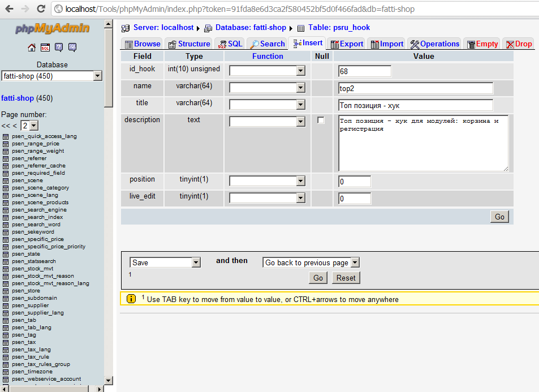539x392 pixels.
Task: Open the SQL documentation bubble icon
Action: point(72,48)
